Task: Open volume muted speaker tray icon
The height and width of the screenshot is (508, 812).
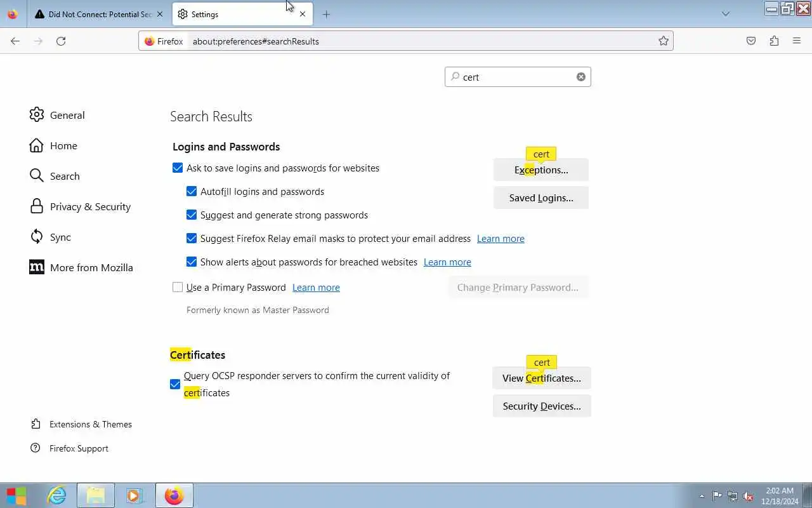Action: click(749, 496)
